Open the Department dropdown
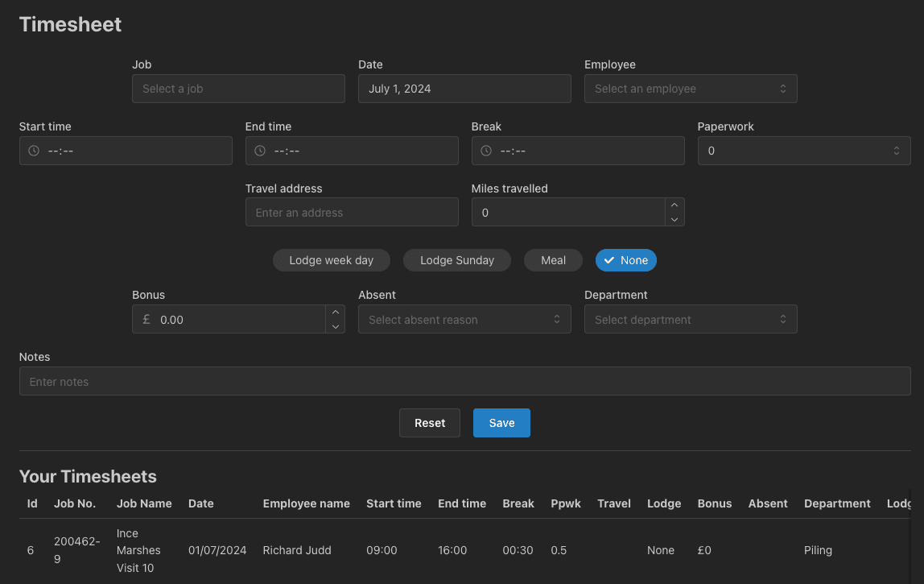 (x=691, y=319)
